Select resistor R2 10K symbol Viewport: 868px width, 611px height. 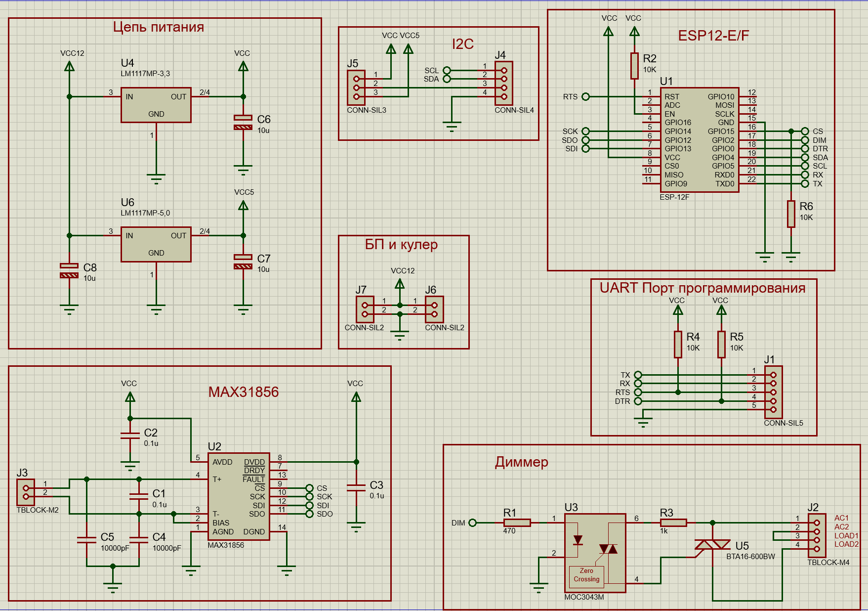tap(634, 66)
